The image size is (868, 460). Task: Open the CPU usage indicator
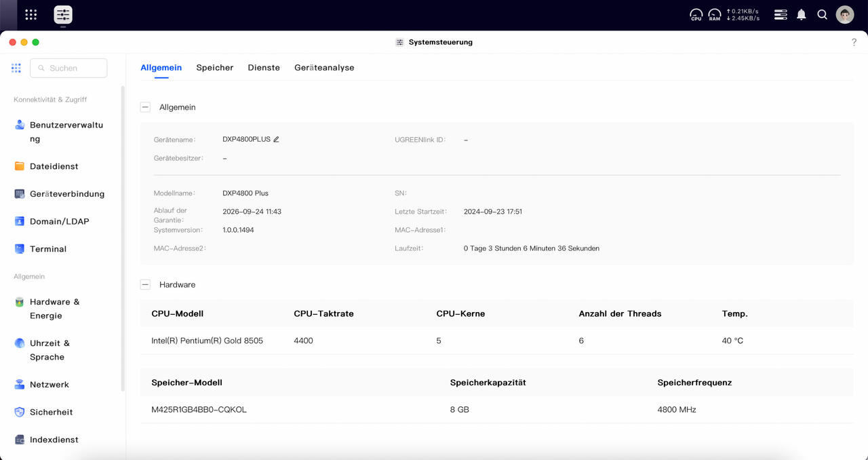click(696, 14)
